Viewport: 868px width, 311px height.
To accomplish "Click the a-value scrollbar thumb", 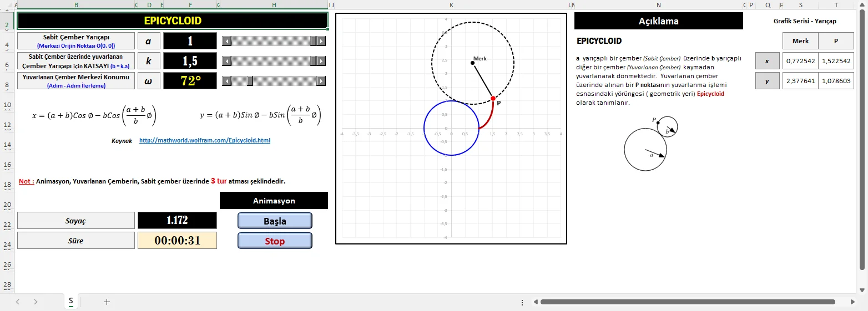I will pos(314,41).
